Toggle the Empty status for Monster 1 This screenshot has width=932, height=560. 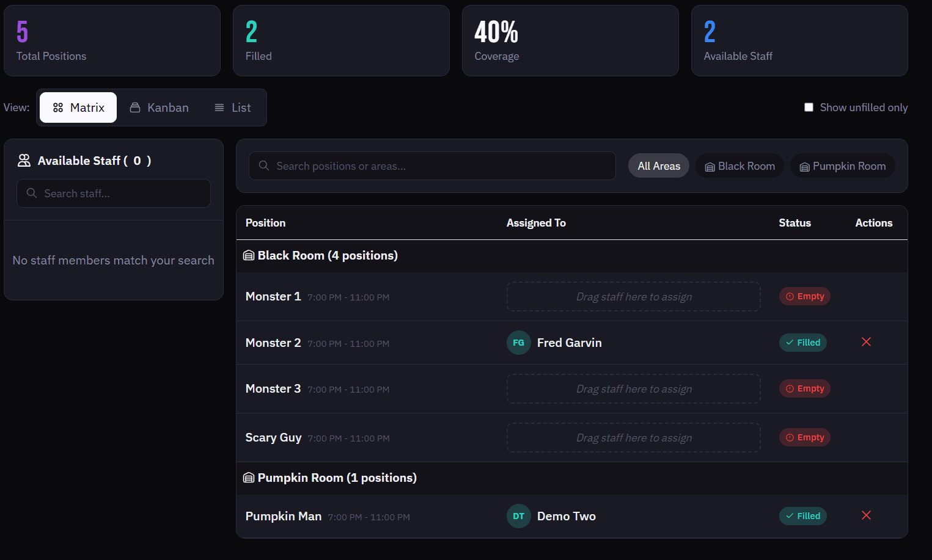804,296
